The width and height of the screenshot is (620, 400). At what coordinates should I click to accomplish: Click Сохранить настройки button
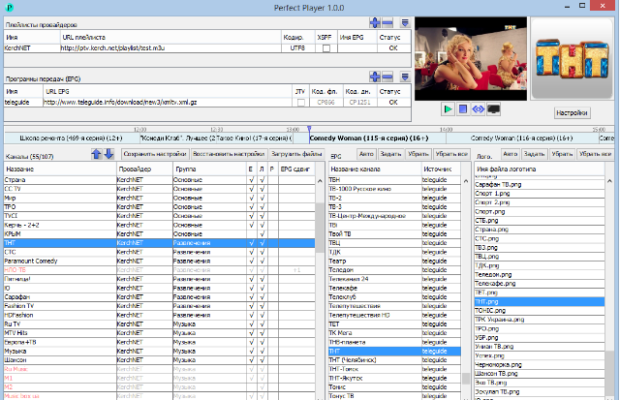[x=155, y=154]
